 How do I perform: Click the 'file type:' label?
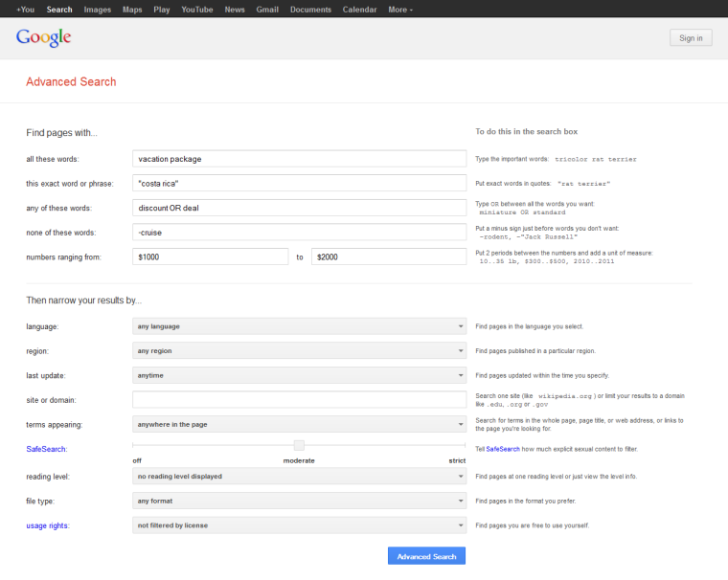click(40, 502)
